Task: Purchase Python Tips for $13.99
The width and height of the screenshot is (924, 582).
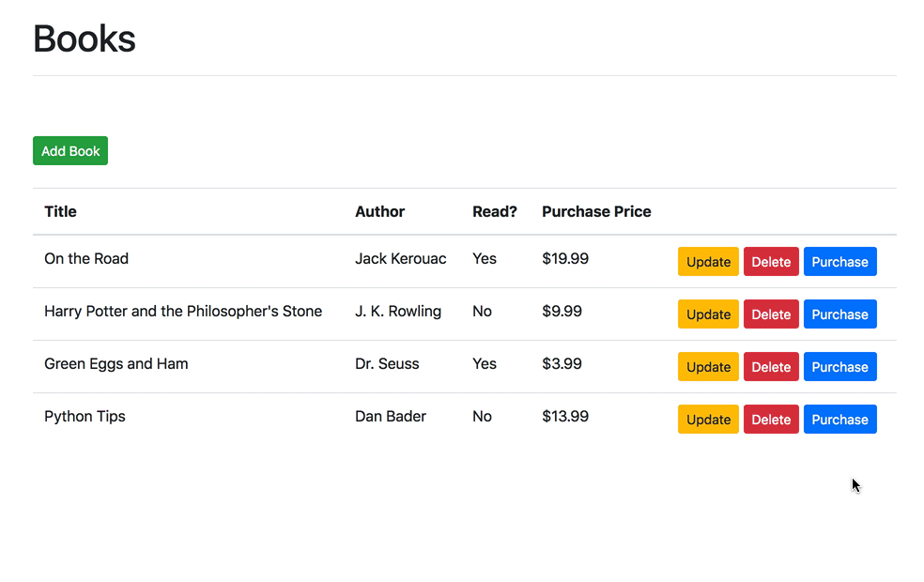Action: click(x=839, y=419)
